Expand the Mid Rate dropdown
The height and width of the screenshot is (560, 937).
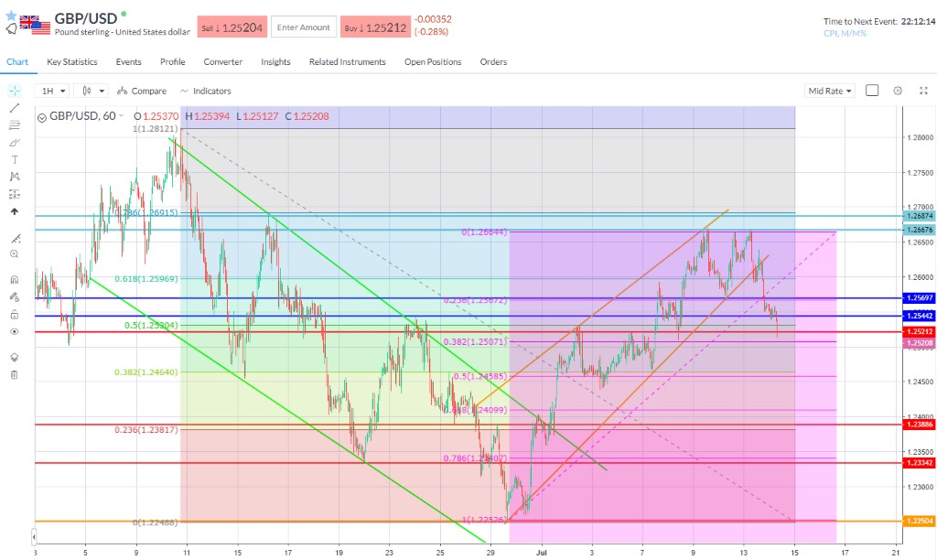[x=830, y=91]
